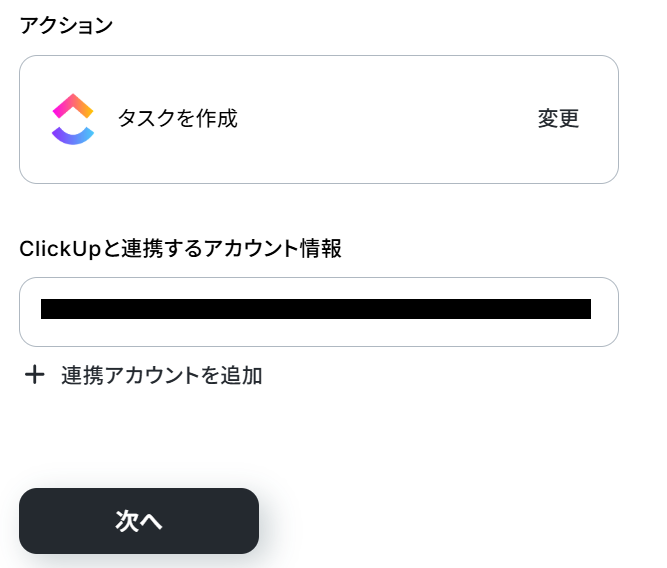Click the ClickUp logo icon
This screenshot has width=667, height=568.
[x=73, y=119]
